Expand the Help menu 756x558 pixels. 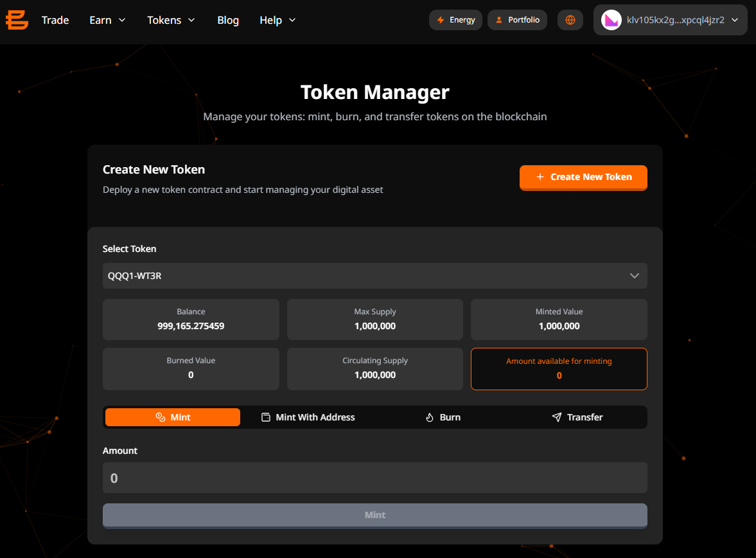click(x=277, y=20)
